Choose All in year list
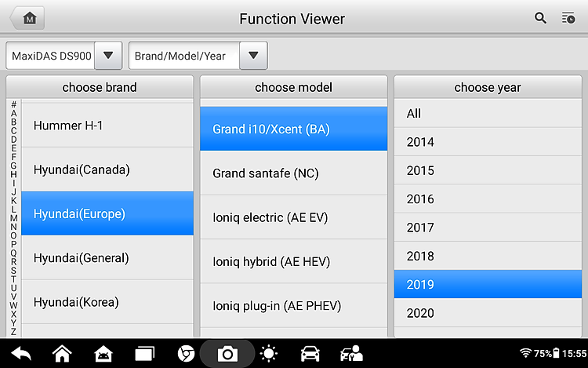This screenshot has height=368, width=588. pyautogui.click(x=488, y=113)
